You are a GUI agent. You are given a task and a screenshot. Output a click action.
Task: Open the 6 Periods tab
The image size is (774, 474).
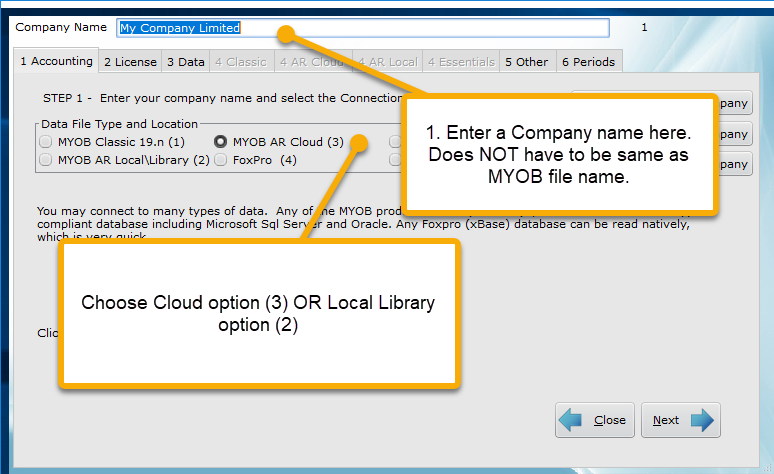[588, 62]
